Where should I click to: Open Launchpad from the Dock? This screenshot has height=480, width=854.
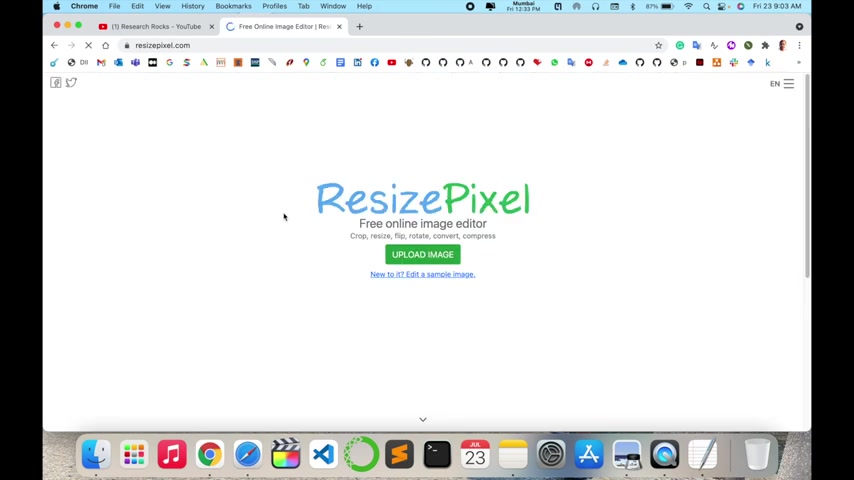(x=134, y=454)
